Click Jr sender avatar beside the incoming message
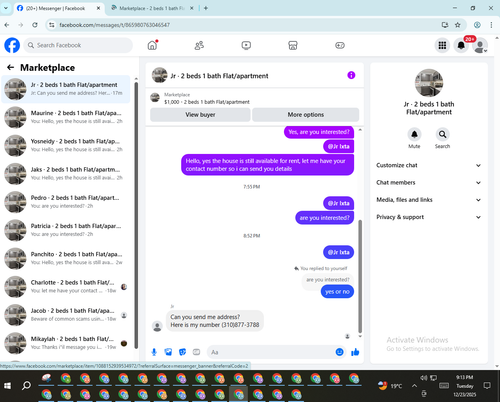The image size is (500, 402). pyautogui.click(x=157, y=326)
